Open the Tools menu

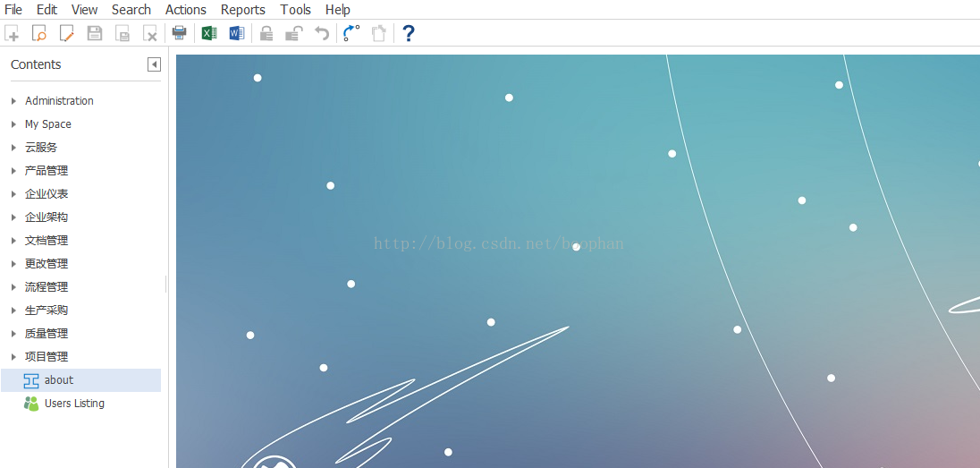[296, 9]
